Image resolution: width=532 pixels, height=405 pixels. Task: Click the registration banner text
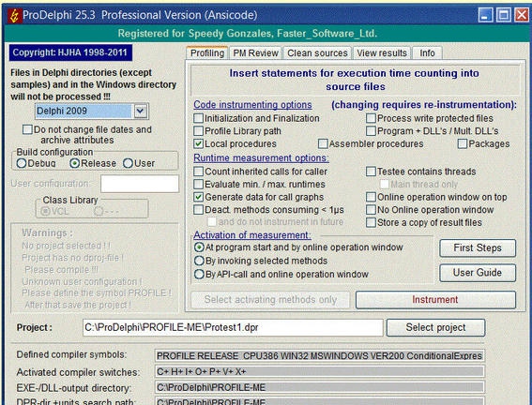[248, 34]
